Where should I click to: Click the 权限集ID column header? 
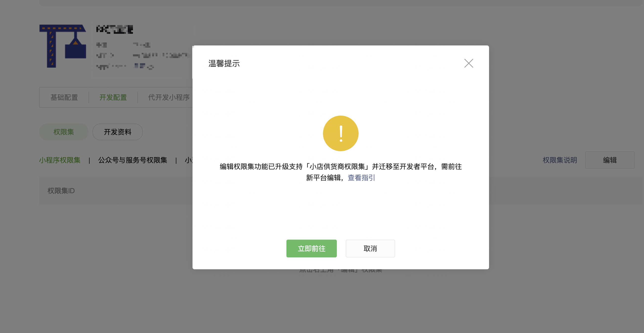tap(61, 191)
